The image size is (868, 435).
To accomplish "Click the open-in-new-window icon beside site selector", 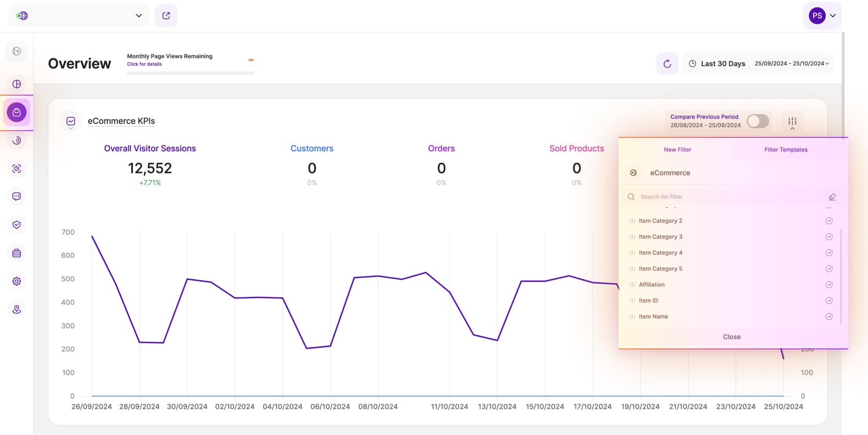I will [x=166, y=16].
